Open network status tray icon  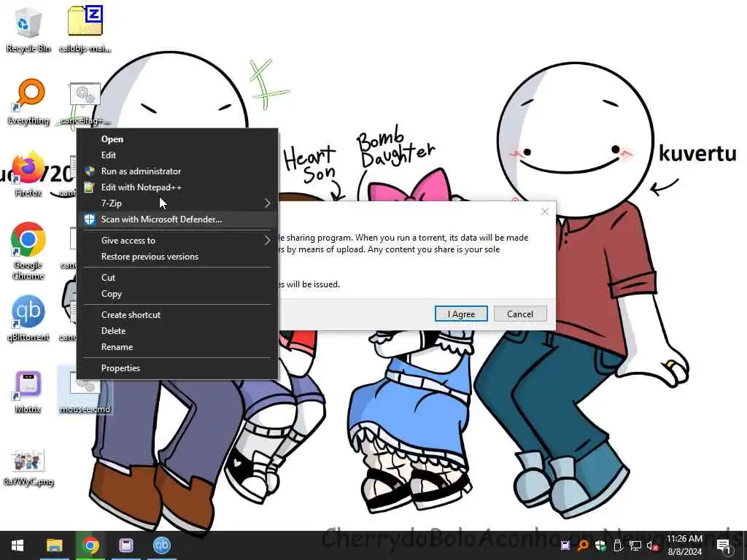tap(635, 545)
